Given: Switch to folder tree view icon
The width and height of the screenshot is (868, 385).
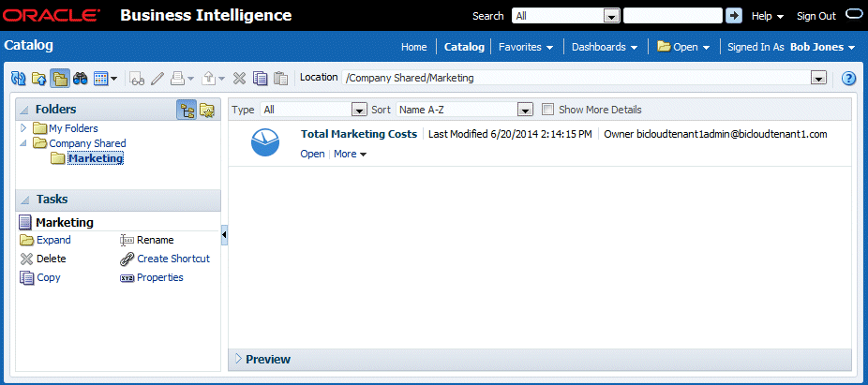Looking at the screenshot, I should 187,111.
